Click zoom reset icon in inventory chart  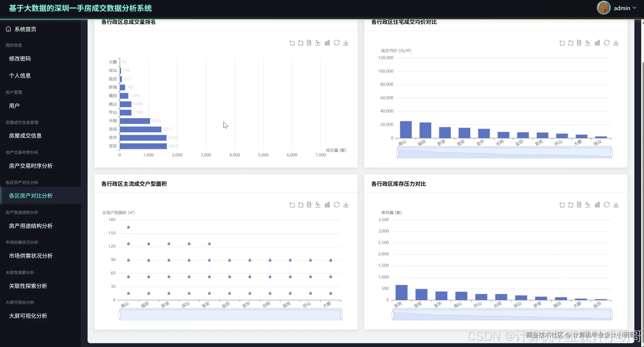(571, 205)
